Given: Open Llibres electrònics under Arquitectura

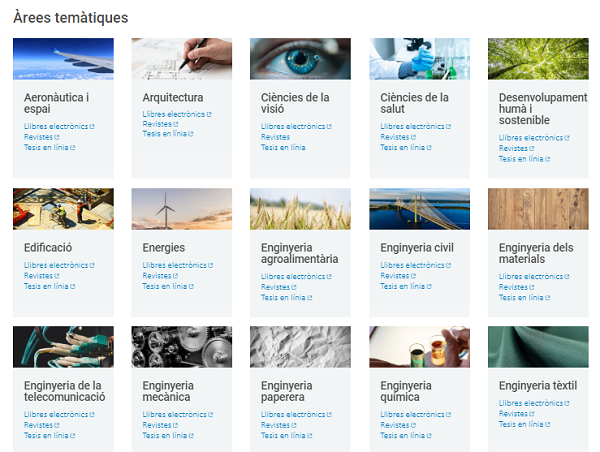Looking at the screenshot, I should pos(177,114).
